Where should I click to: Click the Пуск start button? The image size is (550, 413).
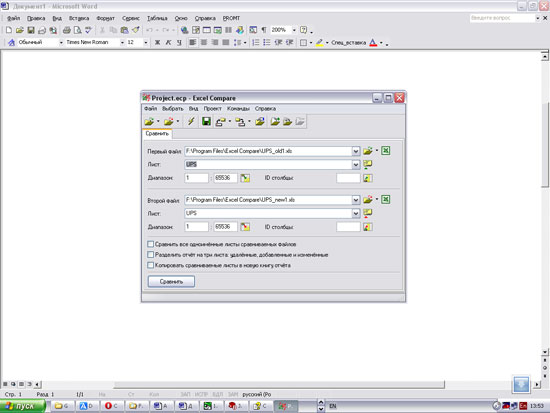22,406
